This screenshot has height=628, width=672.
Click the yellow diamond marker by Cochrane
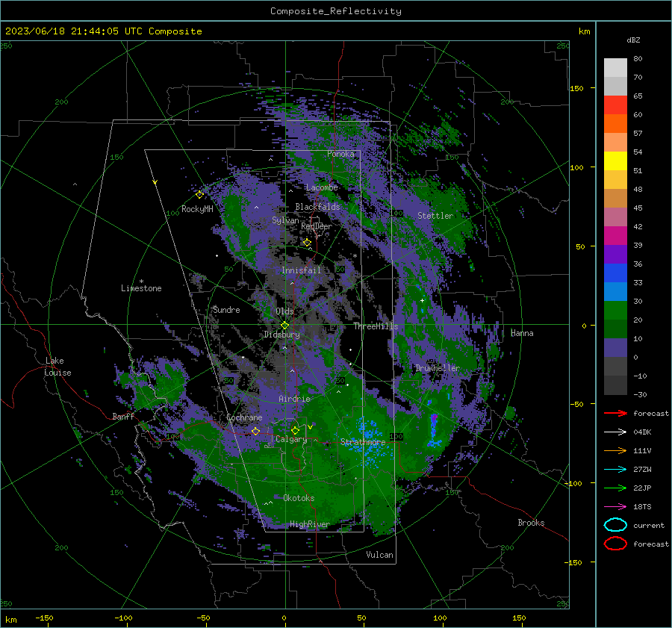pyautogui.click(x=255, y=431)
